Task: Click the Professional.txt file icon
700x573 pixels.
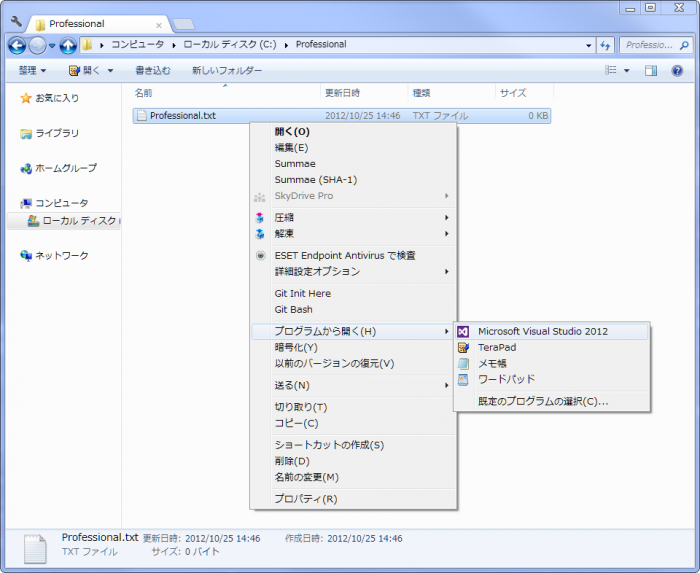Action: point(142,116)
